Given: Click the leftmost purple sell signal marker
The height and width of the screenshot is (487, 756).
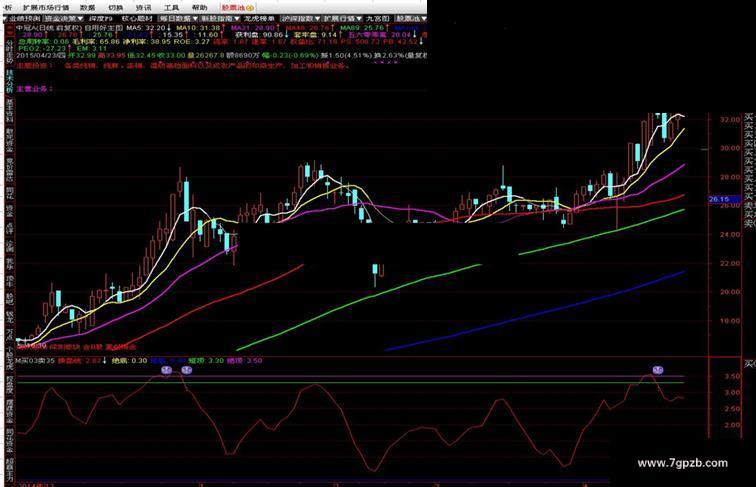Looking at the screenshot, I should (x=166, y=370).
